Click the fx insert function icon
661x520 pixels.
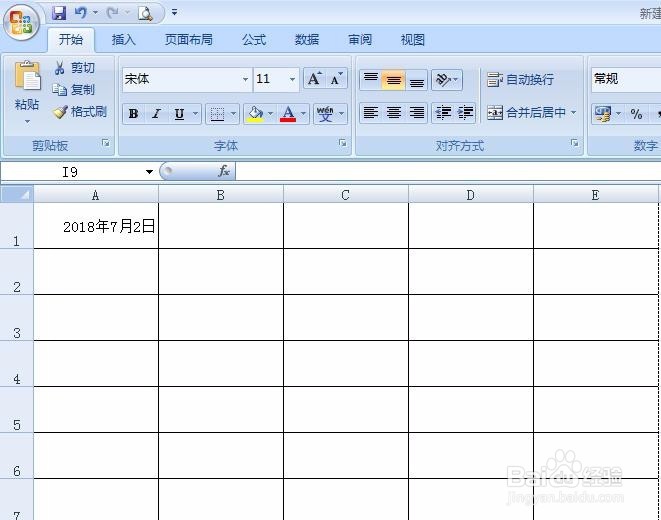(x=223, y=171)
